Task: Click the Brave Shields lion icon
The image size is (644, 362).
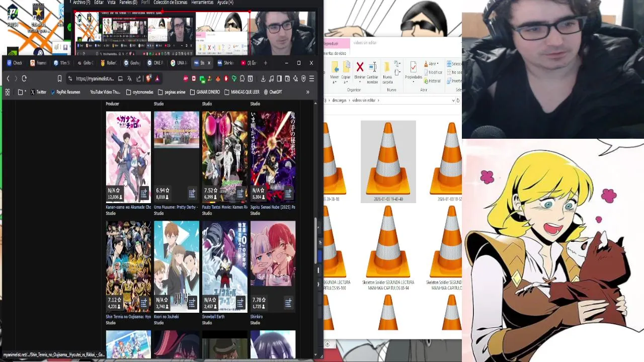Action: (148, 78)
